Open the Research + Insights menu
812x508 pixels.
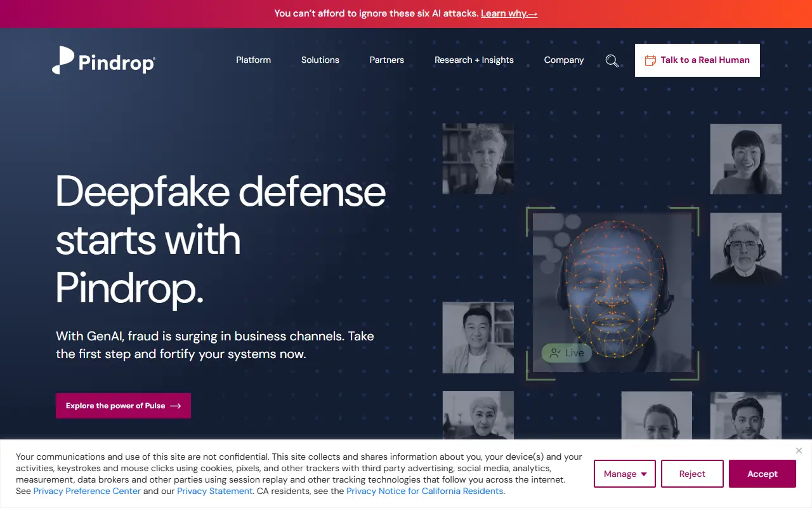(474, 60)
